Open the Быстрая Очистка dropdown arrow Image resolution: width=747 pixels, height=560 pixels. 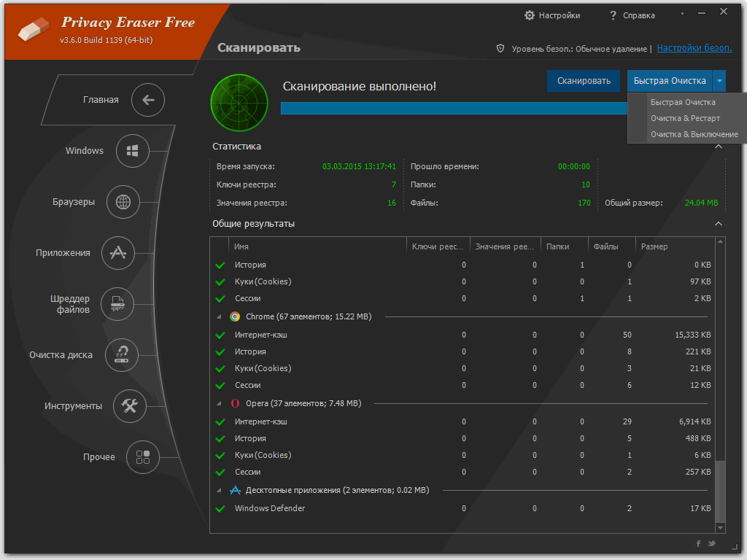[x=719, y=81]
